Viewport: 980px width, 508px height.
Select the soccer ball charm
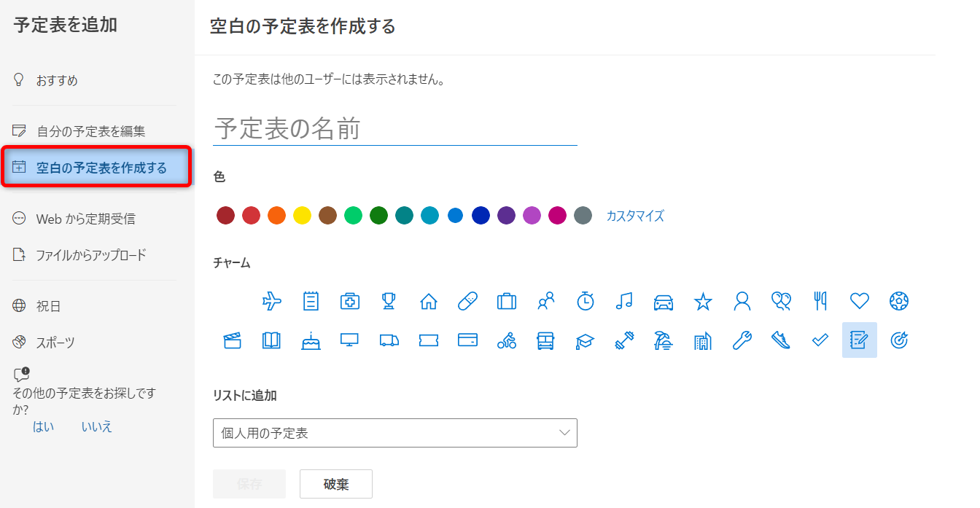coord(899,301)
